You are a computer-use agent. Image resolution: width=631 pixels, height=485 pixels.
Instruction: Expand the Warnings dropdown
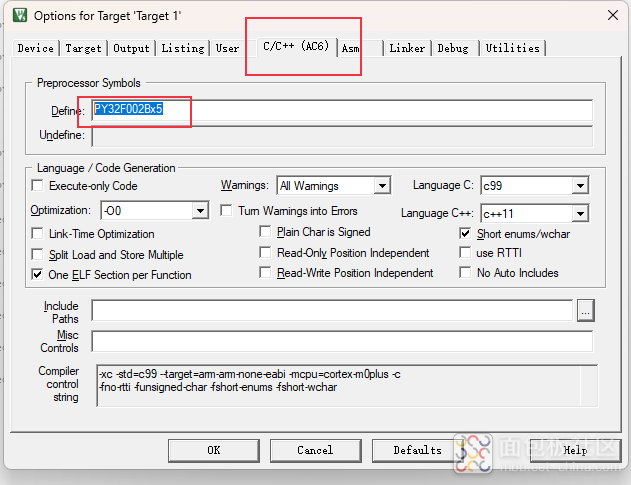click(382, 186)
